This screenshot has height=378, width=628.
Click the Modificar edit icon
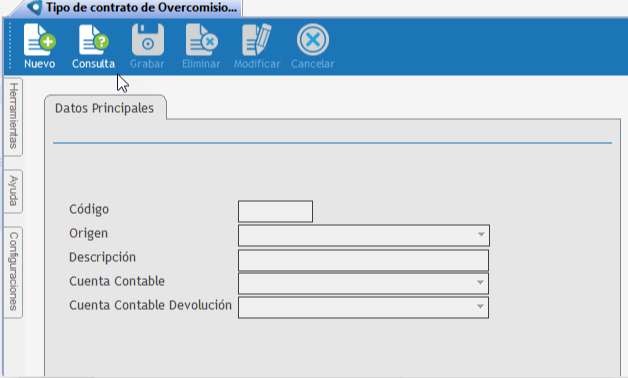257,40
